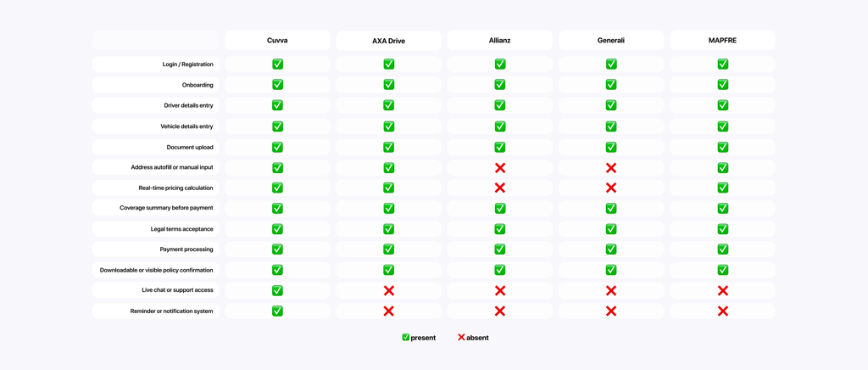Select the Cuvva column header

point(277,41)
